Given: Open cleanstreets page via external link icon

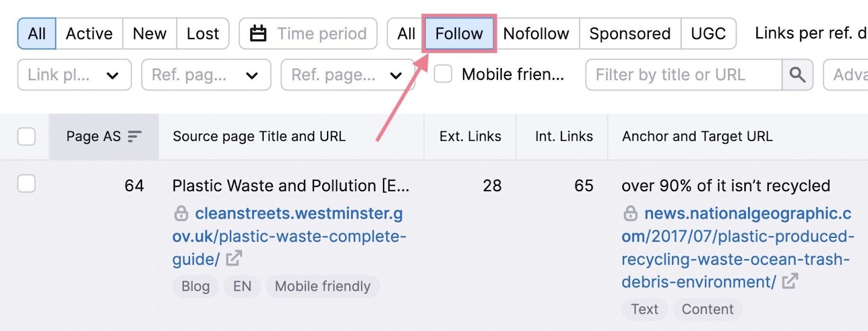Looking at the screenshot, I should pos(233,259).
